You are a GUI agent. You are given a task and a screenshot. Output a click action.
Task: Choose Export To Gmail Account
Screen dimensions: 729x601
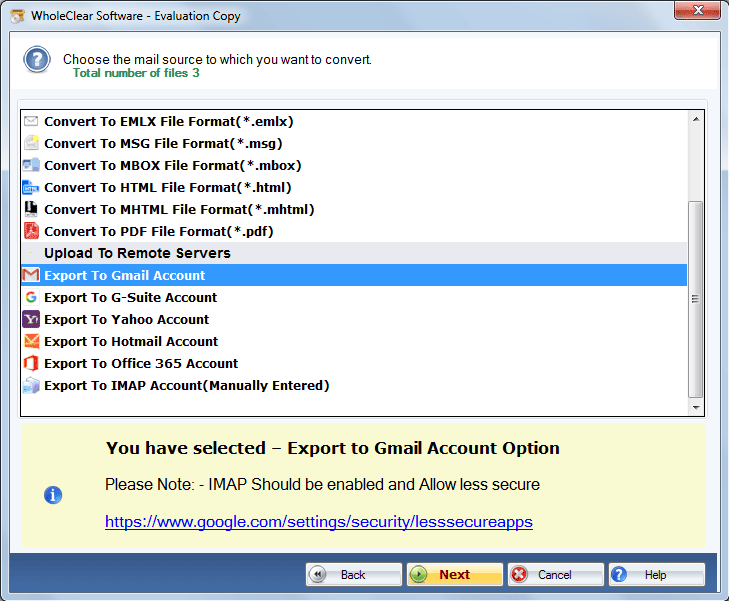point(354,275)
